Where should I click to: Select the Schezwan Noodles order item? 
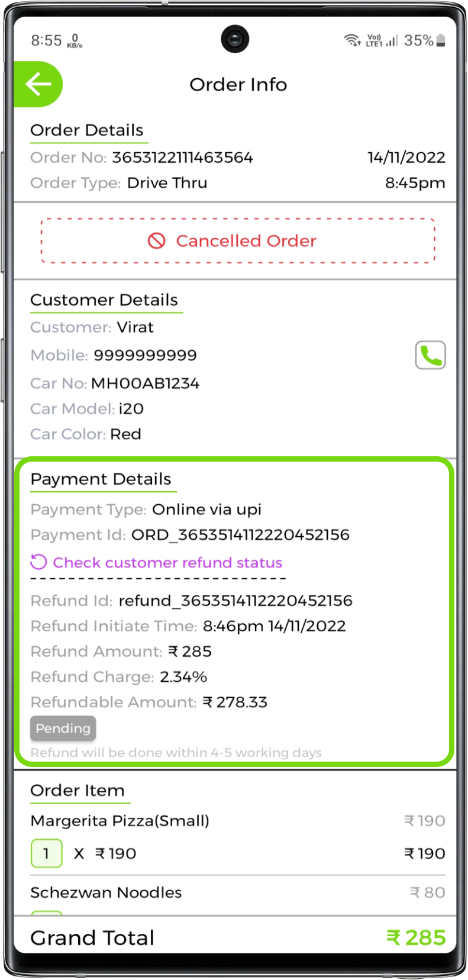click(106, 892)
